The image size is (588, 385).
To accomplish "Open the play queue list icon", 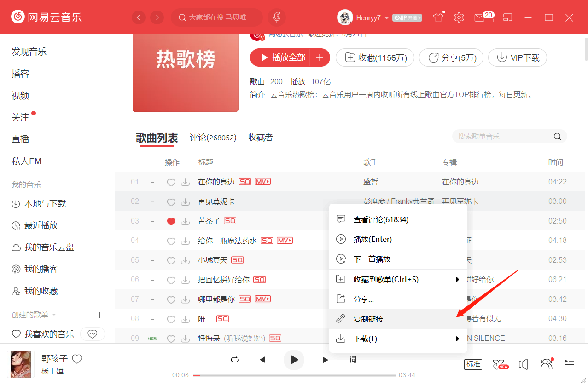I will (x=570, y=364).
